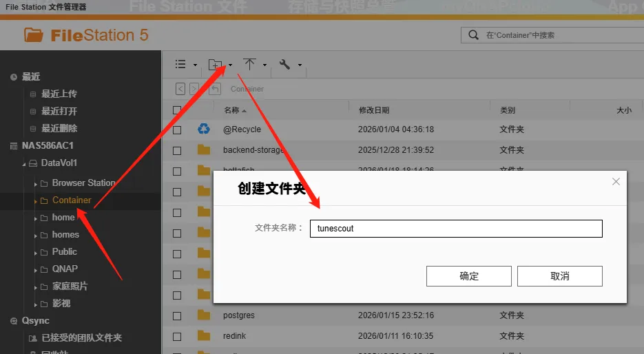Expand the Browser Station folder arrow
This screenshot has width=644, height=354.
pyautogui.click(x=35, y=184)
